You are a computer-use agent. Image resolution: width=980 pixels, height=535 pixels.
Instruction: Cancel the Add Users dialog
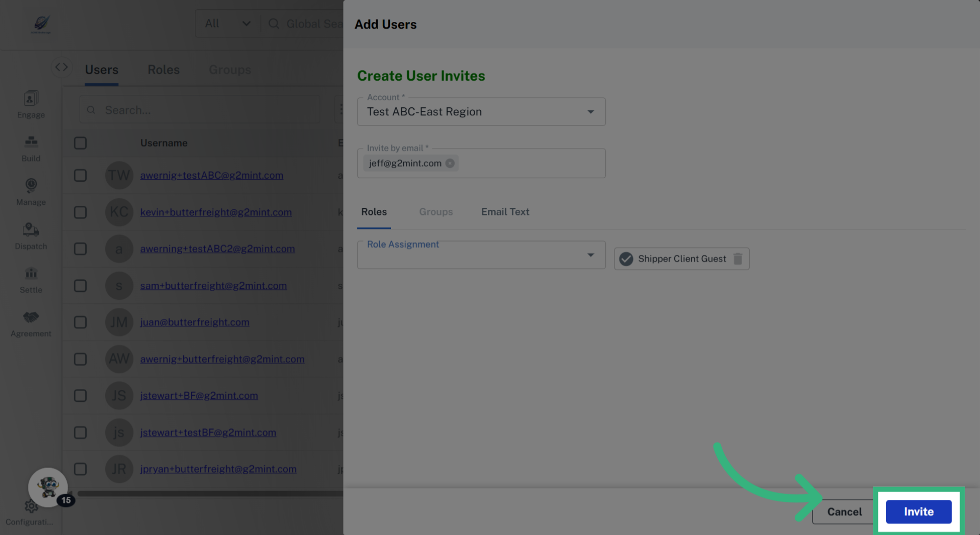pyautogui.click(x=844, y=512)
